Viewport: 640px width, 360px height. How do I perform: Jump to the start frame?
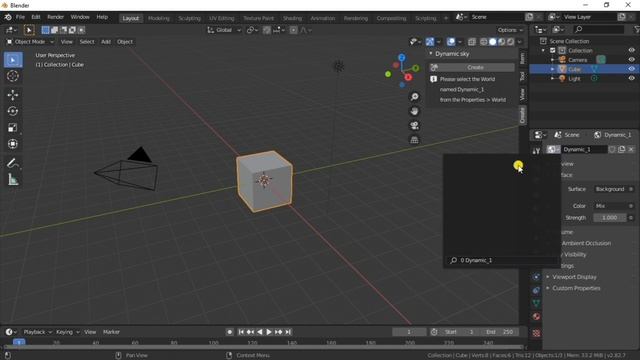(x=241, y=332)
